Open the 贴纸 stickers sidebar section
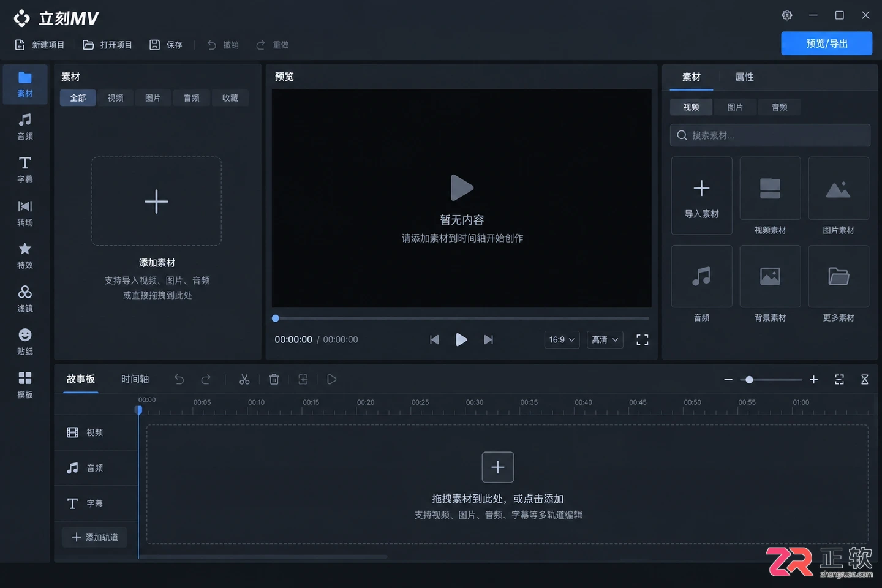 click(x=25, y=342)
